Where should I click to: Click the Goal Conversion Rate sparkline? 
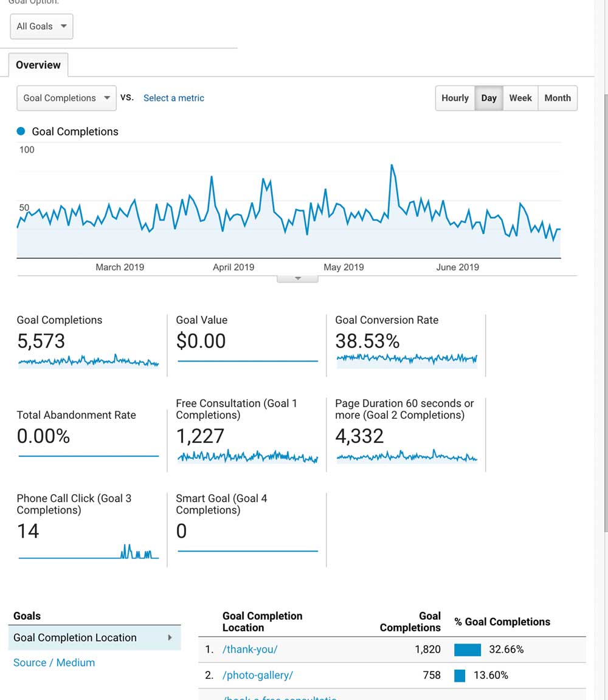[407, 359]
